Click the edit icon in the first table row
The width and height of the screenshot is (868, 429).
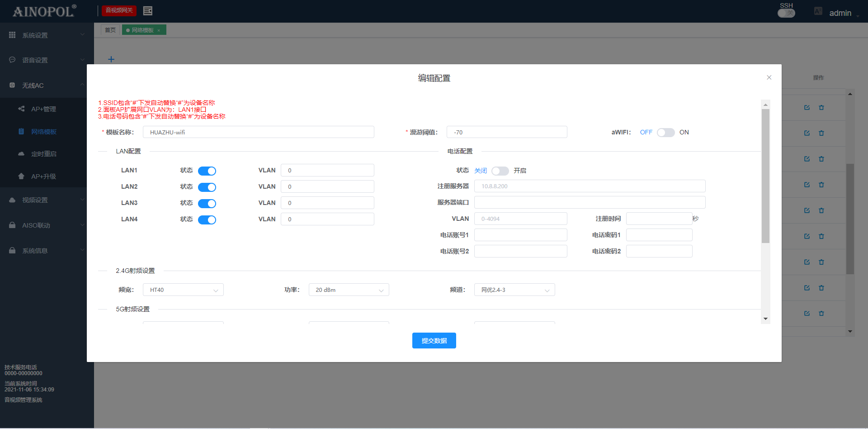point(807,108)
